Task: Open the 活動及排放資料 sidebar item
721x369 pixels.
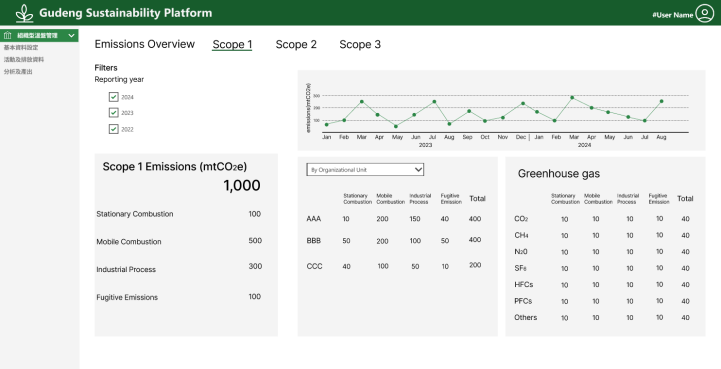Action: pos(24,59)
